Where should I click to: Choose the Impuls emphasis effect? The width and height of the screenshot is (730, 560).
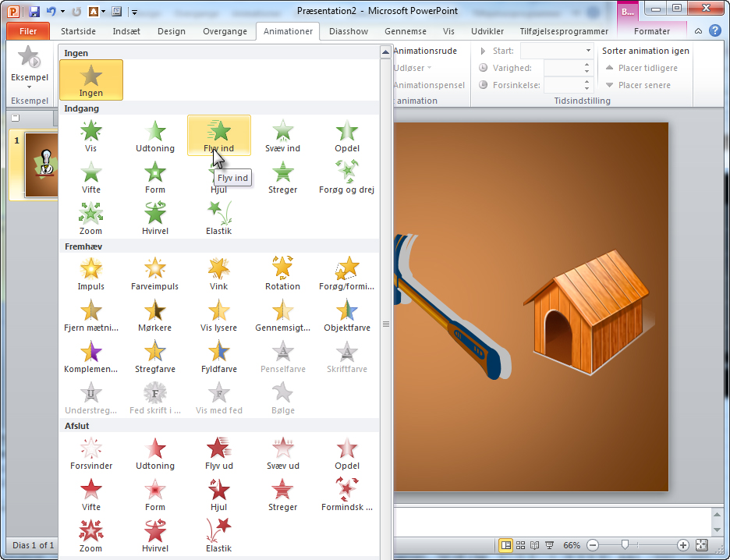pyautogui.click(x=91, y=274)
